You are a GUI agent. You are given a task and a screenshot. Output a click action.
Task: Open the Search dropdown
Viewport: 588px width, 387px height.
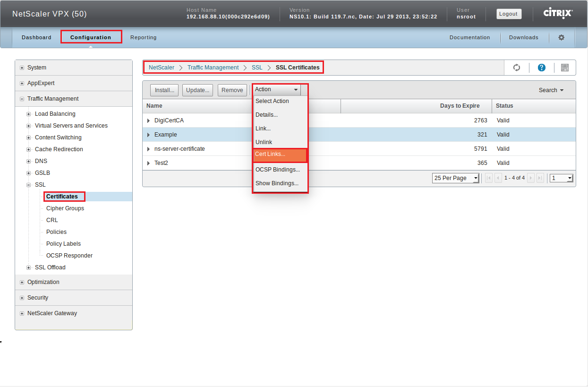[x=551, y=90]
